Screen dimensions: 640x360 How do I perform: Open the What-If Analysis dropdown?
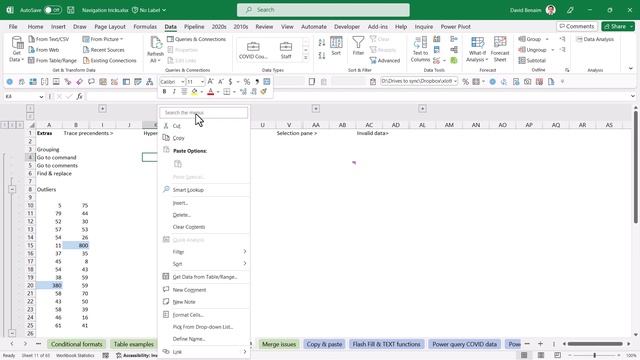click(477, 49)
